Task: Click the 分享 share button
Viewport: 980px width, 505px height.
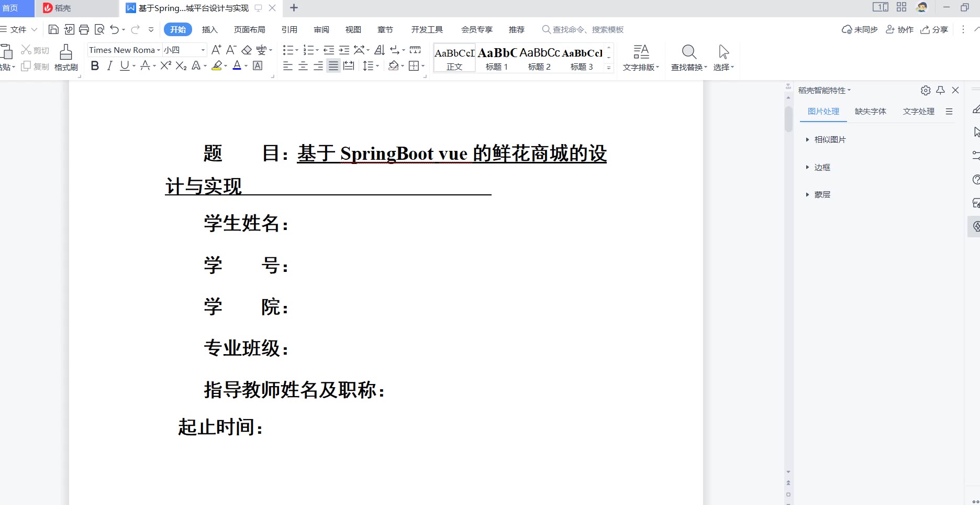Action: click(x=934, y=29)
